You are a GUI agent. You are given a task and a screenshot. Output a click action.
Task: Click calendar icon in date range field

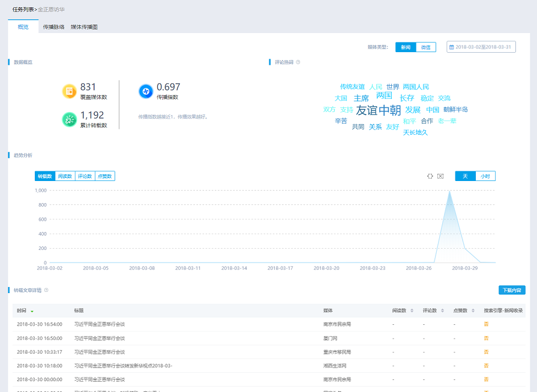[x=451, y=47]
